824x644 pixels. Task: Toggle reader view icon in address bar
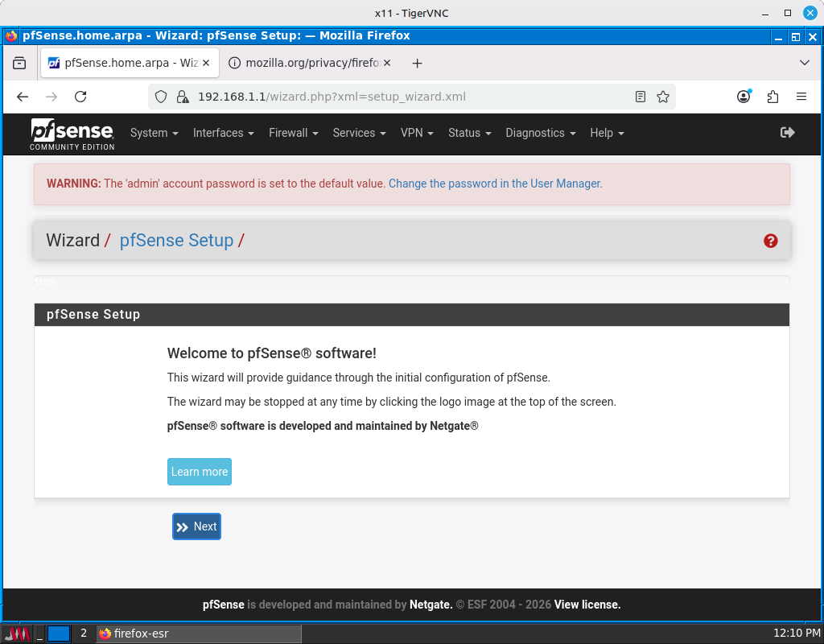click(641, 97)
